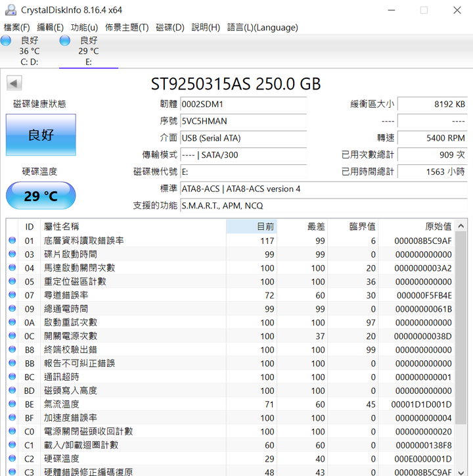
Task: Click the 最差 column header
Action: pos(302,226)
